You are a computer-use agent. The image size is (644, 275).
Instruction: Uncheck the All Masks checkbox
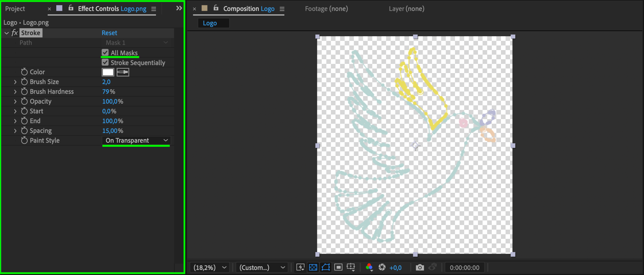click(x=105, y=53)
